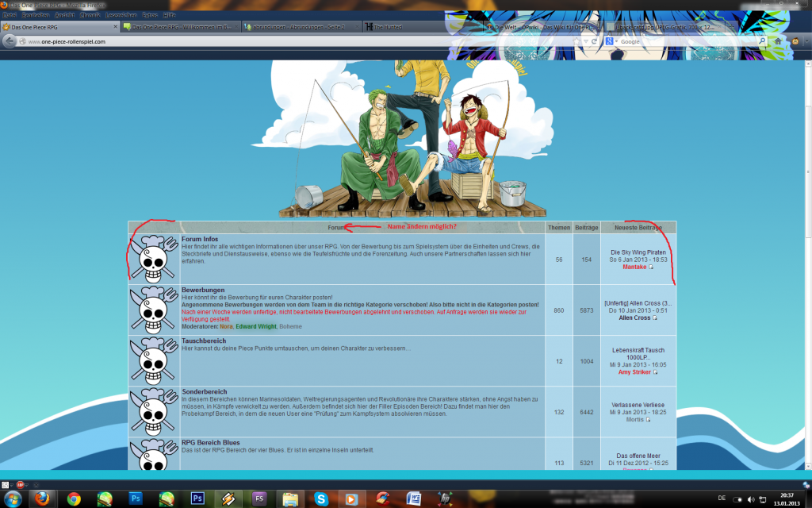812x508 pixels.
Task: Open the Bearbeiten menu
Action: [x=35, y=15]
